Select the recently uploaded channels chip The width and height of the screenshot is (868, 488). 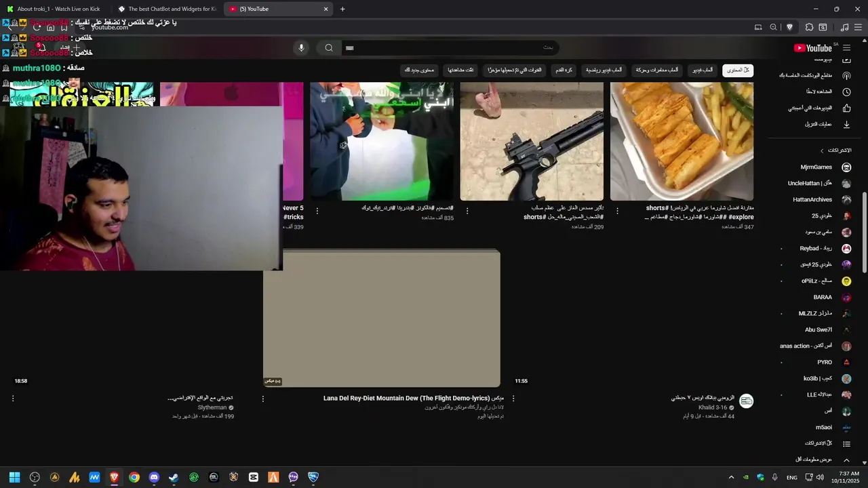tap(514, 70)
